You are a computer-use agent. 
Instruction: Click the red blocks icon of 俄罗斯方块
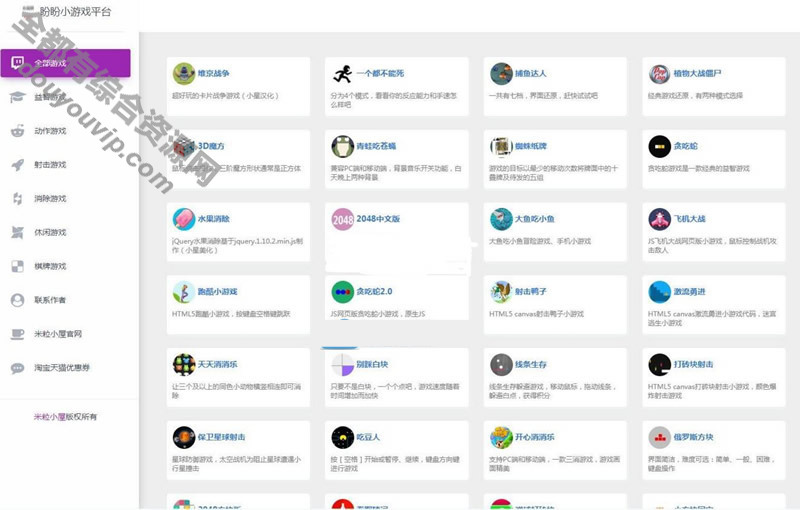point(660,438)
